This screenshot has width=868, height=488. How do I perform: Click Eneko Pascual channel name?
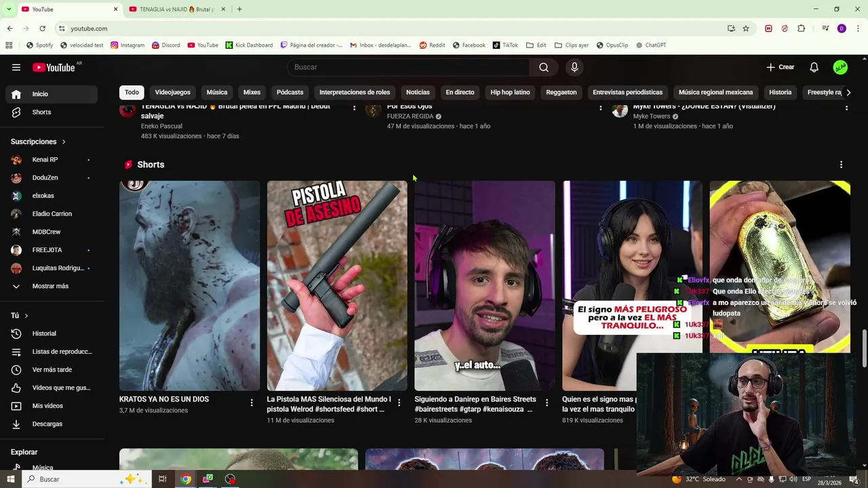161,126
